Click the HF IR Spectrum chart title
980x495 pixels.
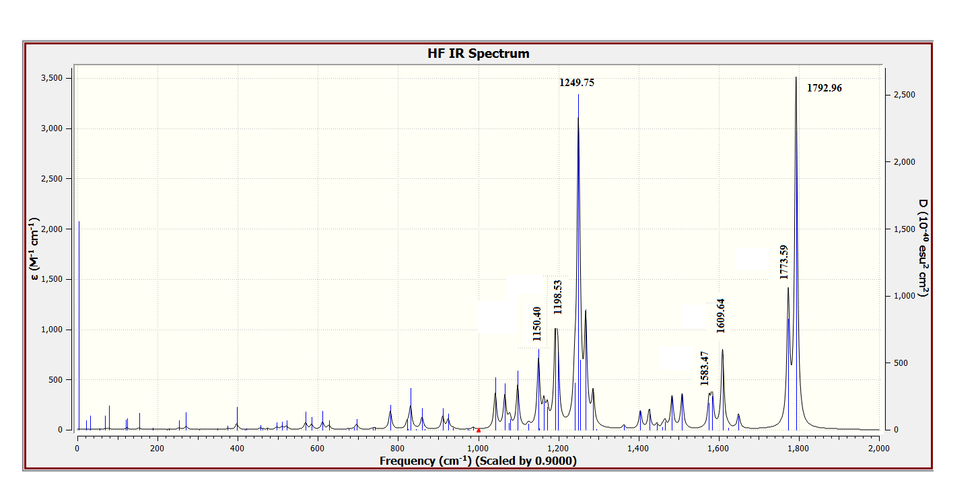478,53
